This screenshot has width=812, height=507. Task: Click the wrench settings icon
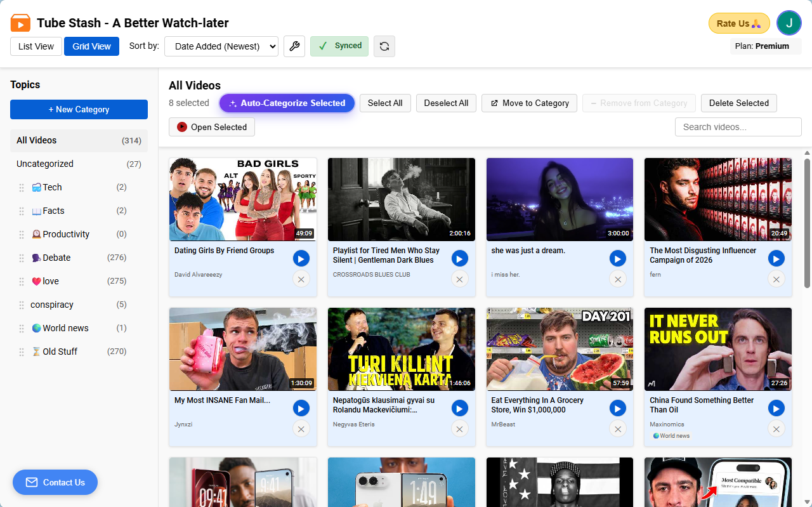click(x=294, y=46)
